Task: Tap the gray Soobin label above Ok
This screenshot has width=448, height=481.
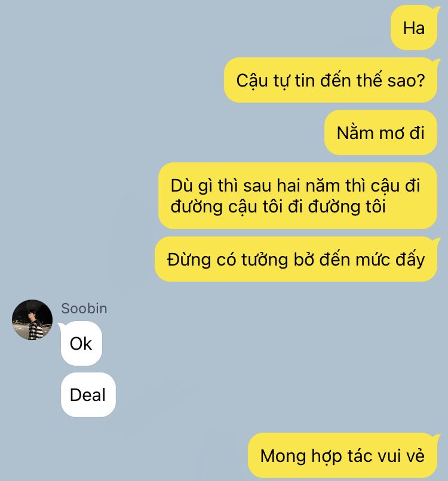Action: (84, 309)
